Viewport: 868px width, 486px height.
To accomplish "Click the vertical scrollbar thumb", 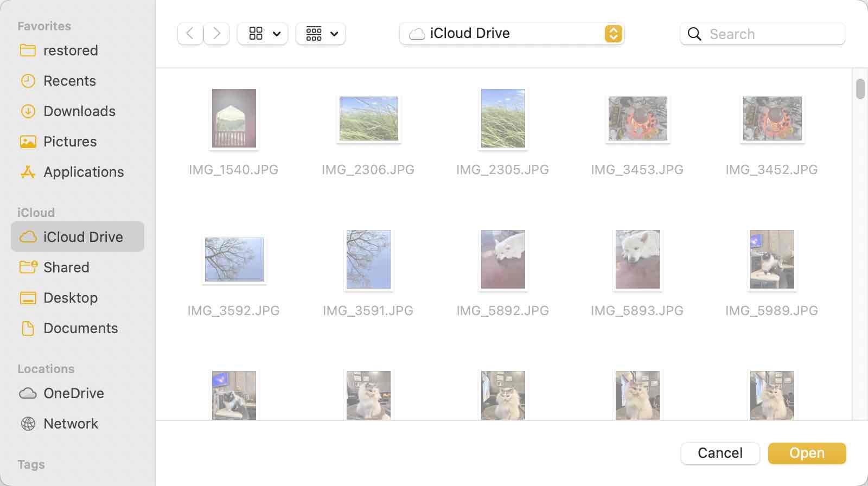I will pos(860,89).
